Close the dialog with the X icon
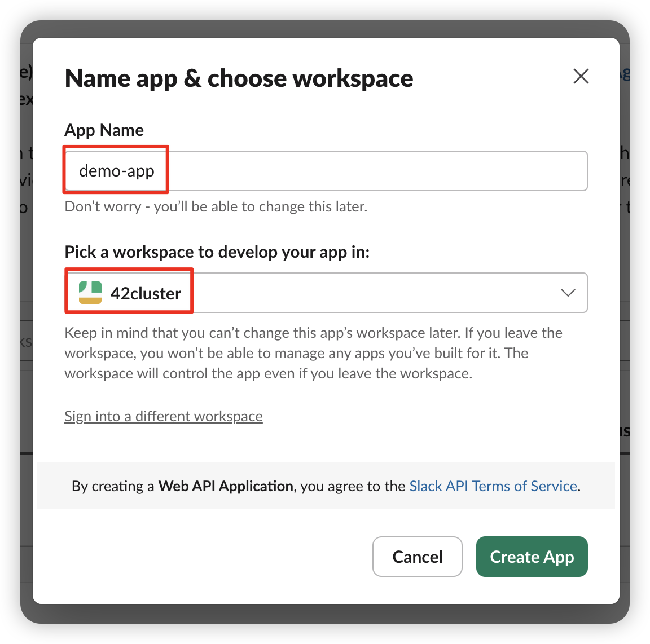 click(x=581, y=76)
